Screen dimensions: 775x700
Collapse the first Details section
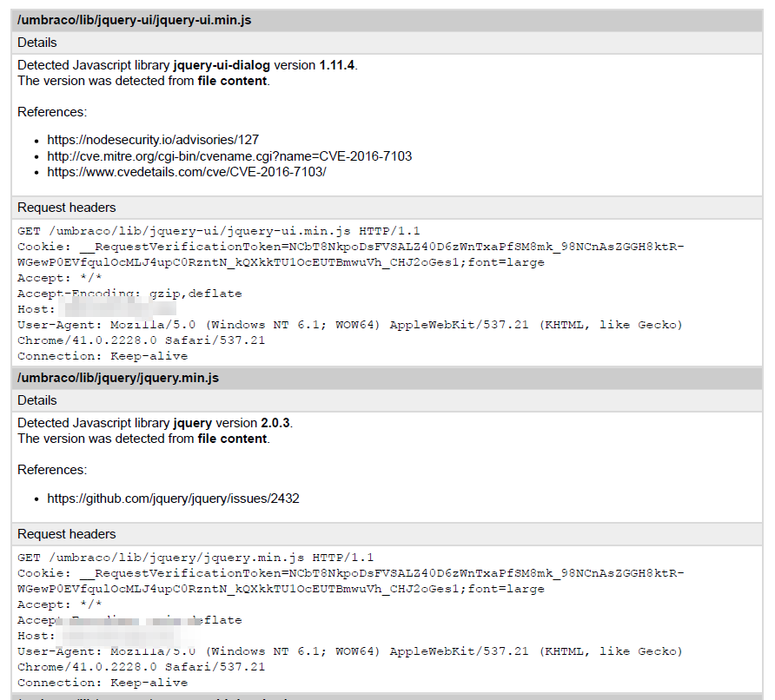38,42
